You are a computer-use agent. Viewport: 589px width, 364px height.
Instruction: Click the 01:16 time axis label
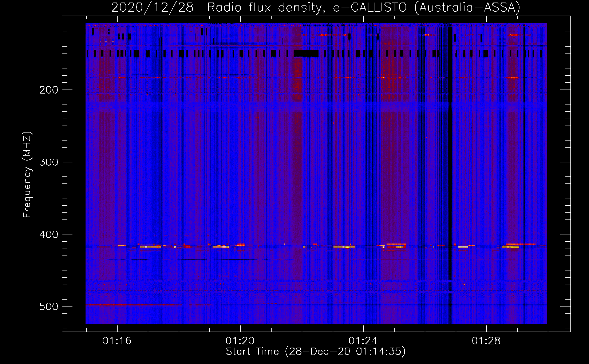tap(117, 341)
